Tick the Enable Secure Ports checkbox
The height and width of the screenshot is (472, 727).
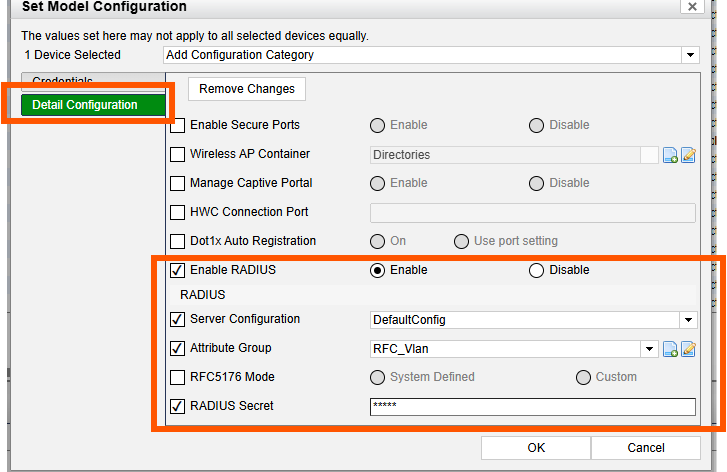(177, 125)
